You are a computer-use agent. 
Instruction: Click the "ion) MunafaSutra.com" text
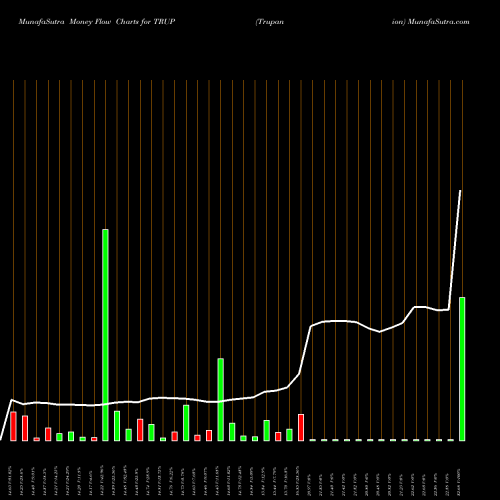tap(431, 22)
